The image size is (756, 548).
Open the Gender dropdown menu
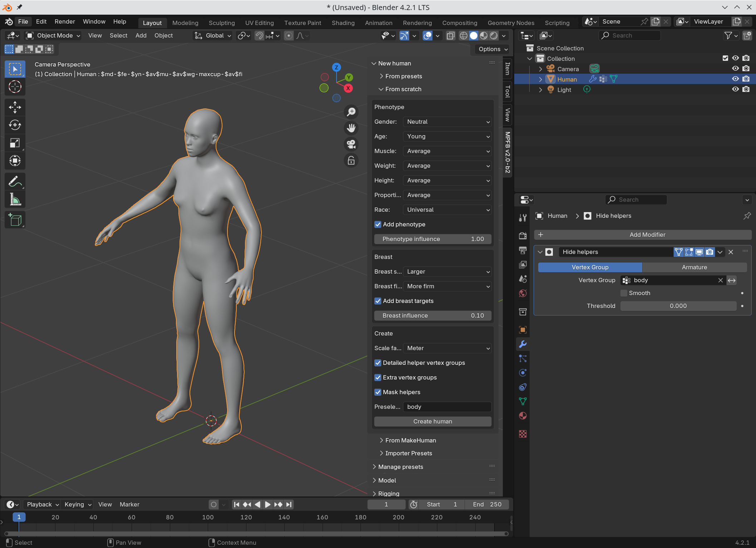click(x=447, y=122)
